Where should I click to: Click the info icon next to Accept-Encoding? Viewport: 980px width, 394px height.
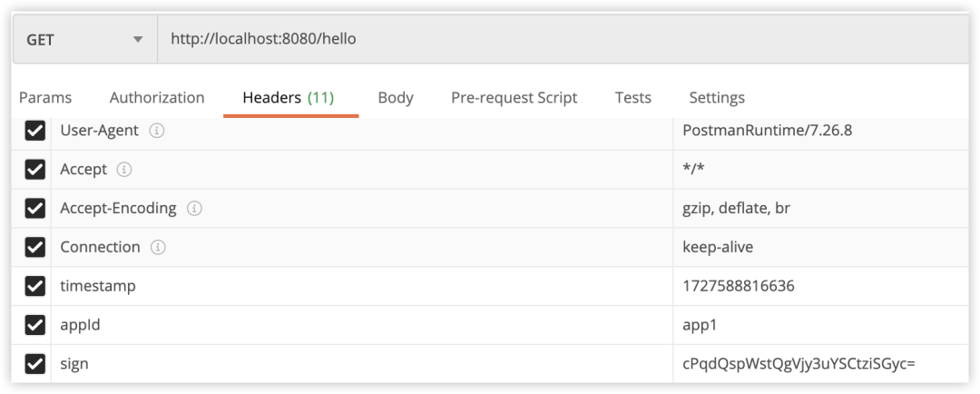point(194,208)
